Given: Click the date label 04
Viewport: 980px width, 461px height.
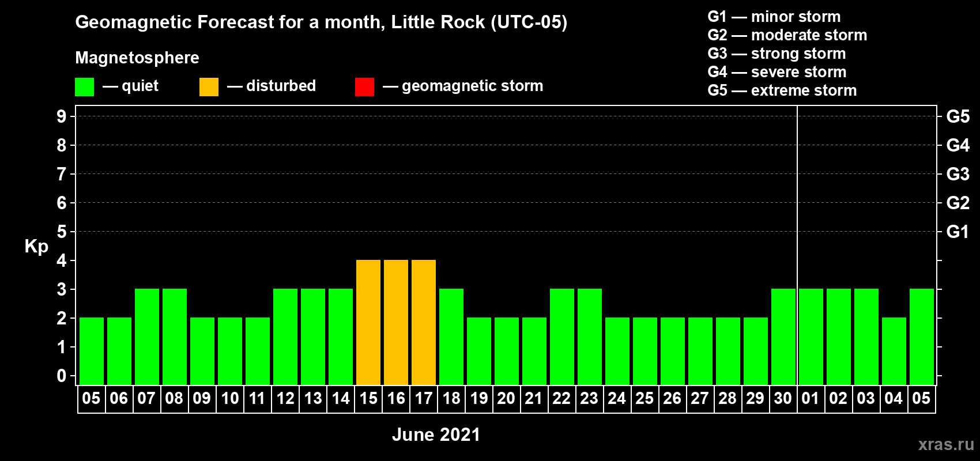Looking at the screenshot, I should (x=894, y=398).
